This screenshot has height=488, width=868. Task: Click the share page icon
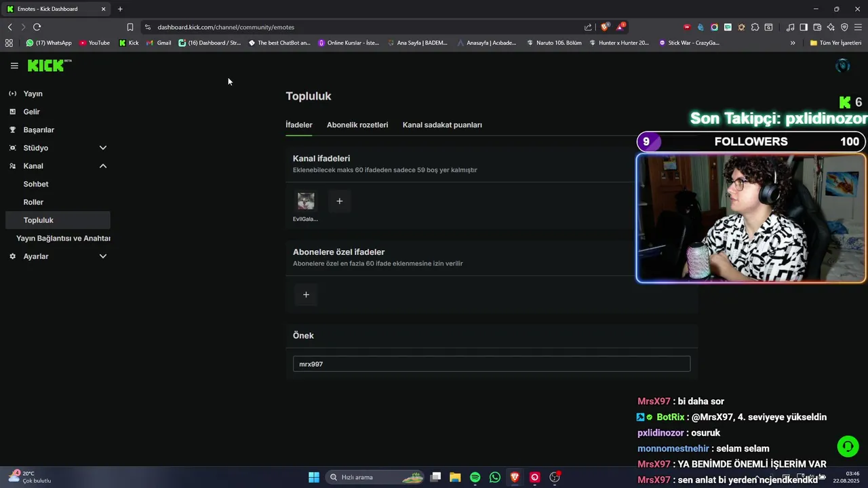coord(588,27)
